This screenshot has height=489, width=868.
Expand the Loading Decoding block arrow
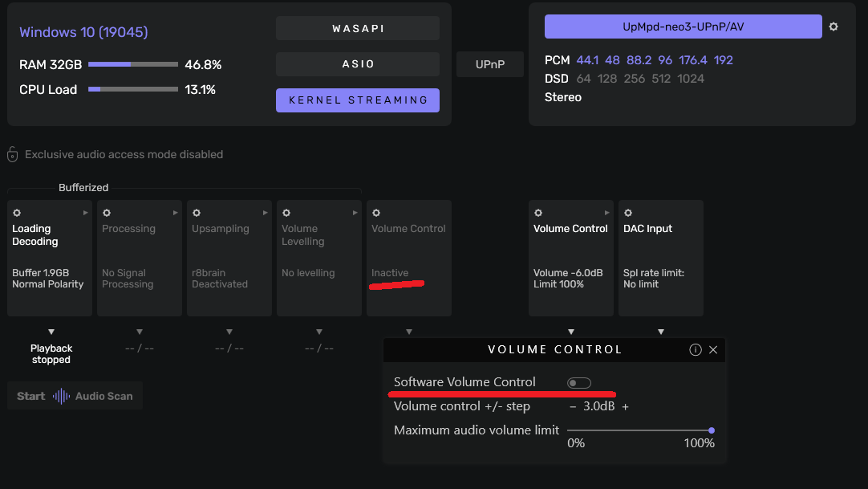click(86, 213)
